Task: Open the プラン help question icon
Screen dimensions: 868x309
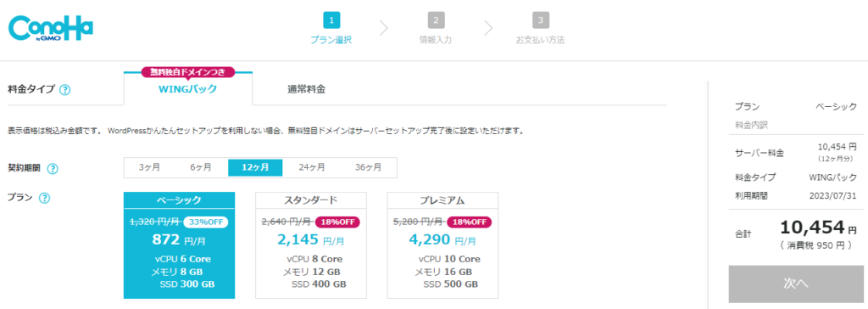Action: (45, 198)
